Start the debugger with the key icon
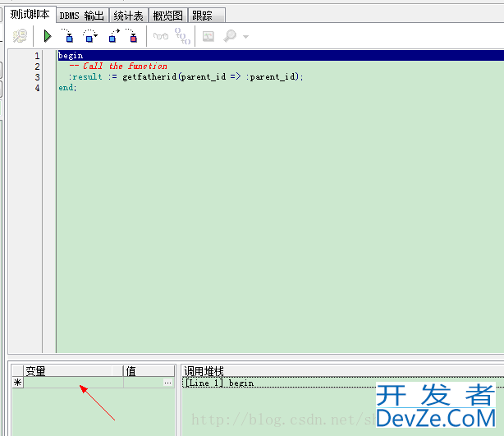 click(20, 36)
